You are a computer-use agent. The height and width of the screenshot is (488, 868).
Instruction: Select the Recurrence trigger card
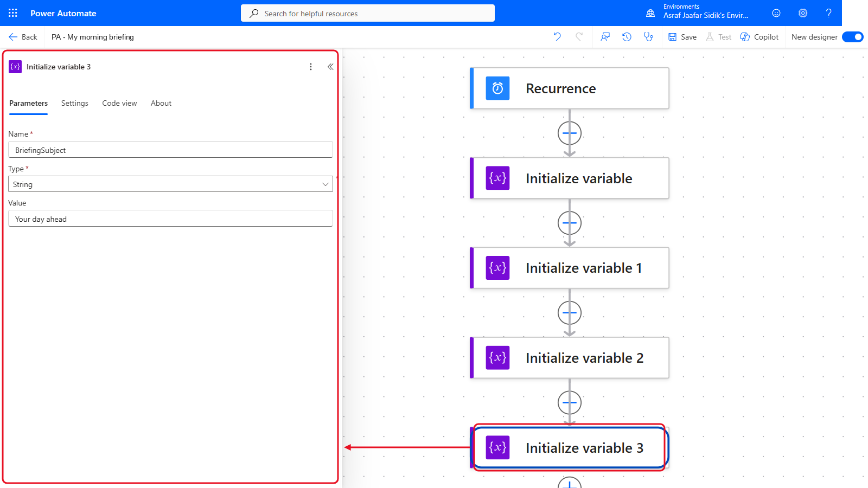(x=570, y=88)
